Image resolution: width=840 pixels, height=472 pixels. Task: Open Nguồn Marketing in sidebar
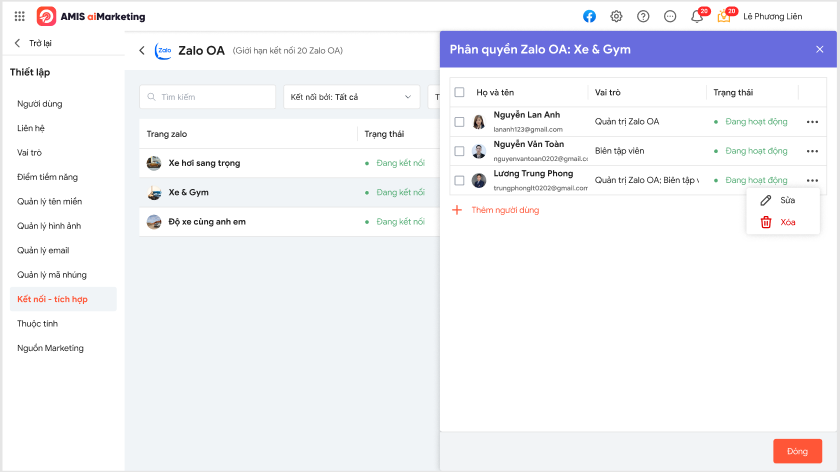(x=50, y=348)
